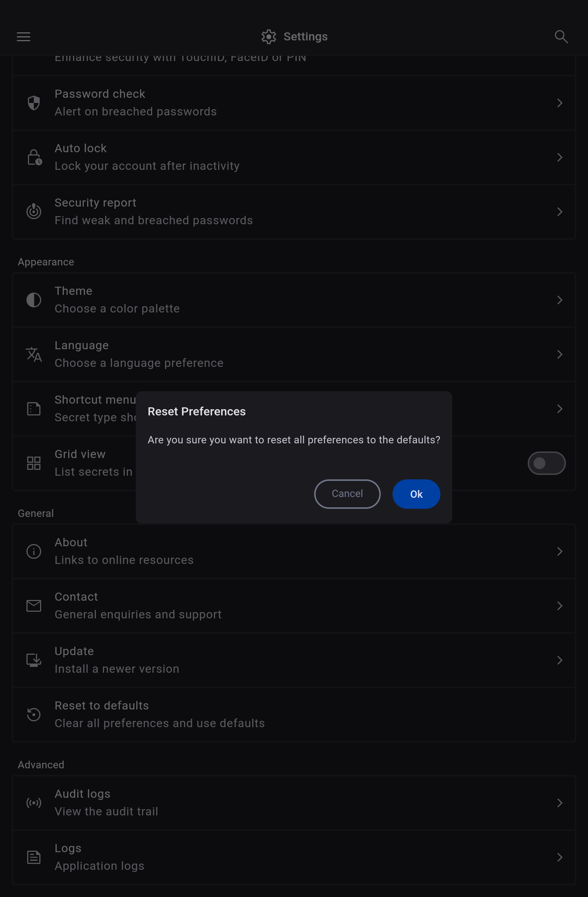
Task: Click the Audit logs broadcast icon
Action: pos(34,803)
